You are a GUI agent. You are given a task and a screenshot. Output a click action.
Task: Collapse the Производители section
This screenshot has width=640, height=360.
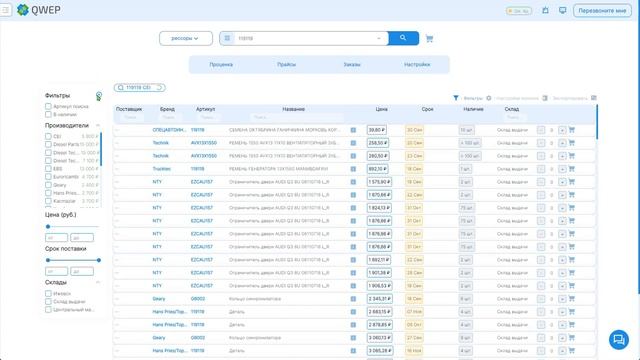click(98, 125)
